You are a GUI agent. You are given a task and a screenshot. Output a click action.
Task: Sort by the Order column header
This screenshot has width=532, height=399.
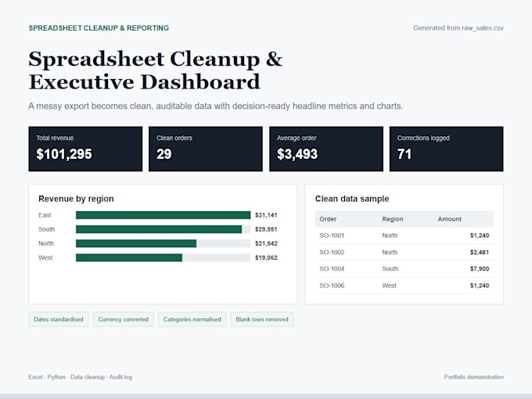click(328, 219)
